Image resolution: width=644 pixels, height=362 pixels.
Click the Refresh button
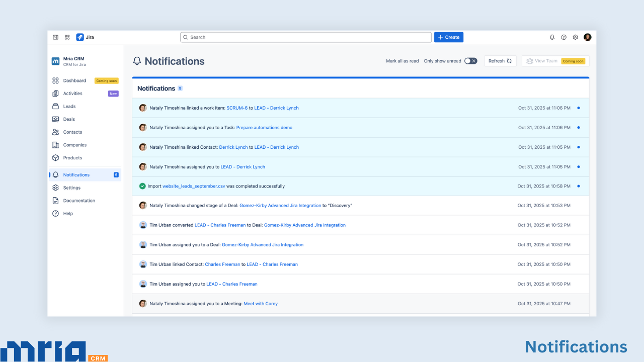[500, 61]
